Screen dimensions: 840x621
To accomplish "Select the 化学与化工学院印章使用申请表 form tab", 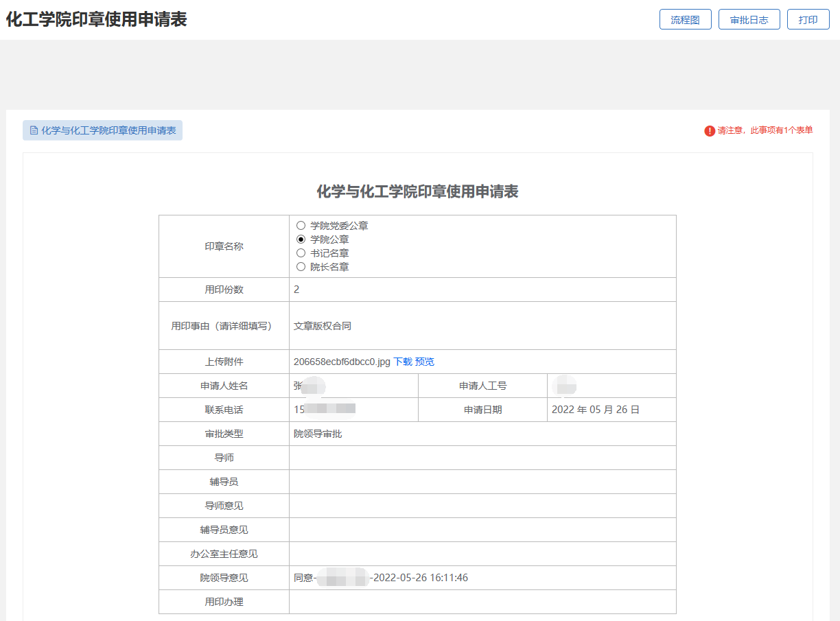I will [x=108, y=130].
